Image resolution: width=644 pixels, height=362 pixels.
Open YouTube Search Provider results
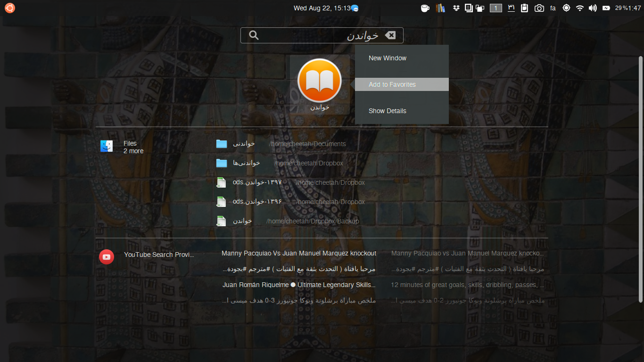(147, 255)
